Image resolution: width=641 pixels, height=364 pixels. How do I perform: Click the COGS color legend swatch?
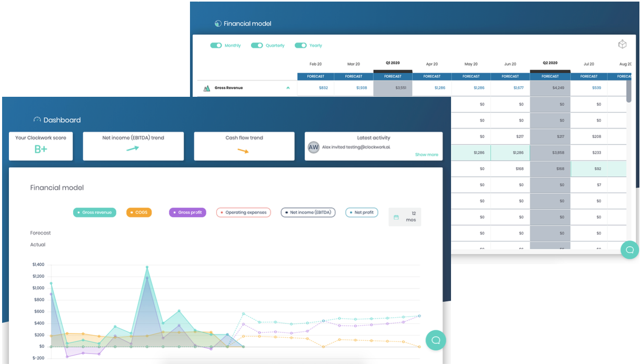coord(131,212)
